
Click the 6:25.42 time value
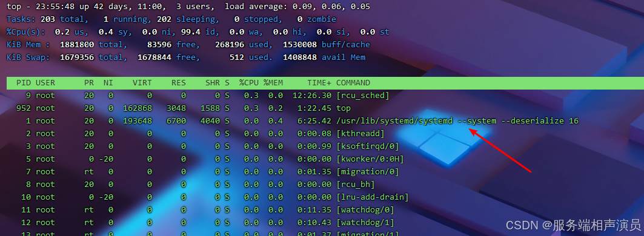pos(314,121)
